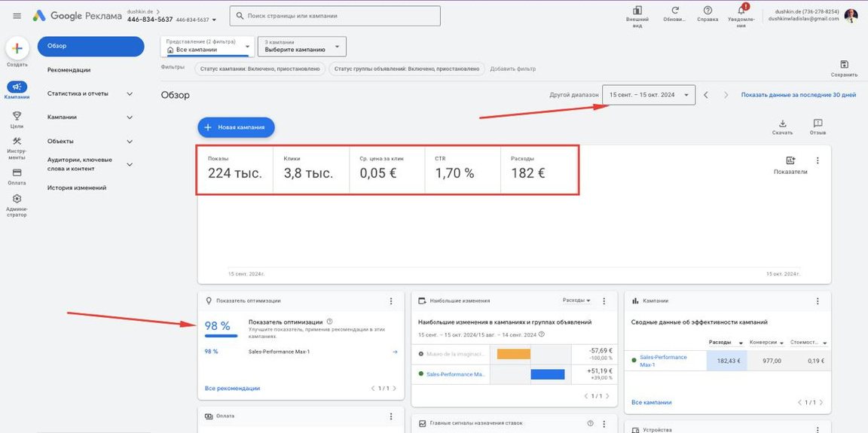Open the date range 15 Sept – 15 Oct dropdown

649,95
